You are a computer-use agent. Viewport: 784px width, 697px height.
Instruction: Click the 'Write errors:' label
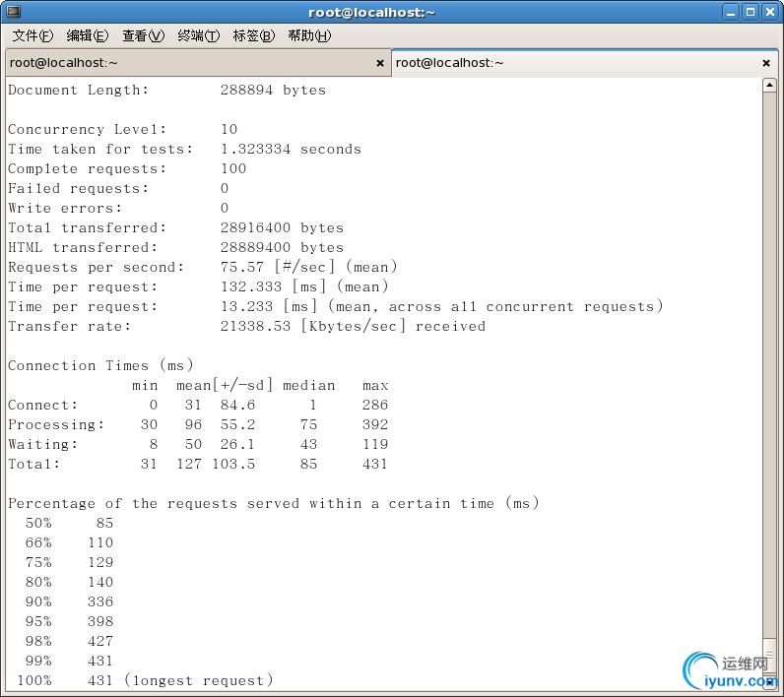[x=65, y=208]
